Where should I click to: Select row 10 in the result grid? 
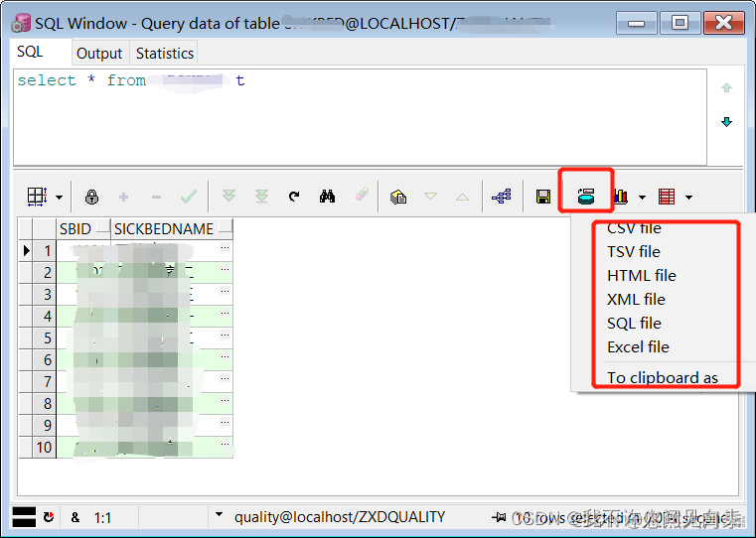(44, 448)
